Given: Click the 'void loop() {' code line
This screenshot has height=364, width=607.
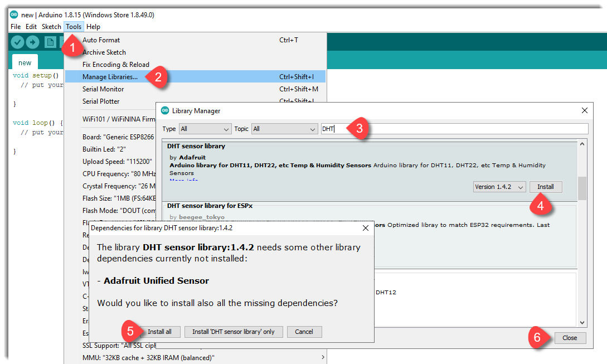Looking at the screenshot, I should click(38, 123).
